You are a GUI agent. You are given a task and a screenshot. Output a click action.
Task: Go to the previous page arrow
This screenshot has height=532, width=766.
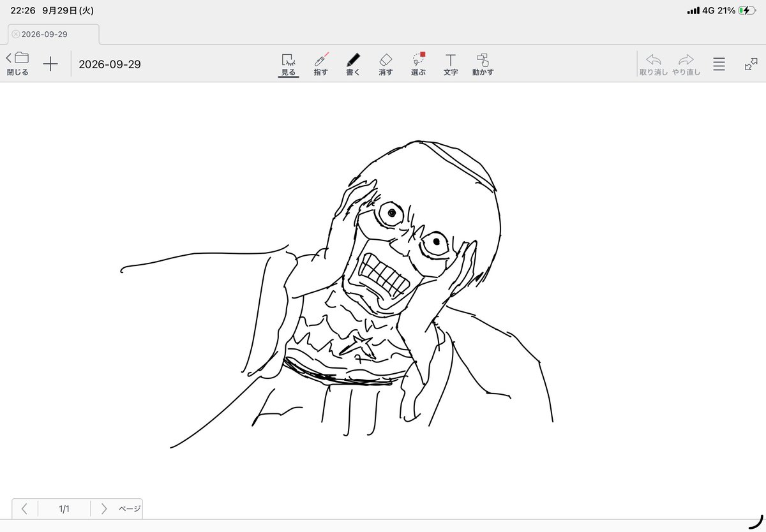[24, 509]
